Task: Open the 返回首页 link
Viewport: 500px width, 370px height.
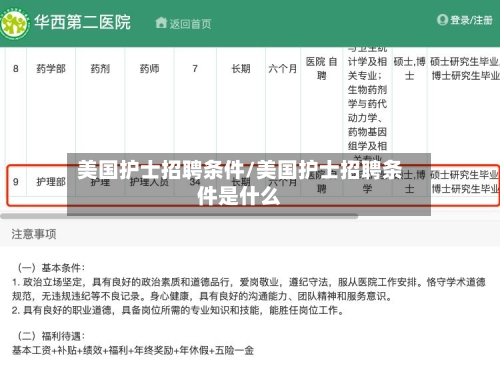Action: tap(190, 24)
